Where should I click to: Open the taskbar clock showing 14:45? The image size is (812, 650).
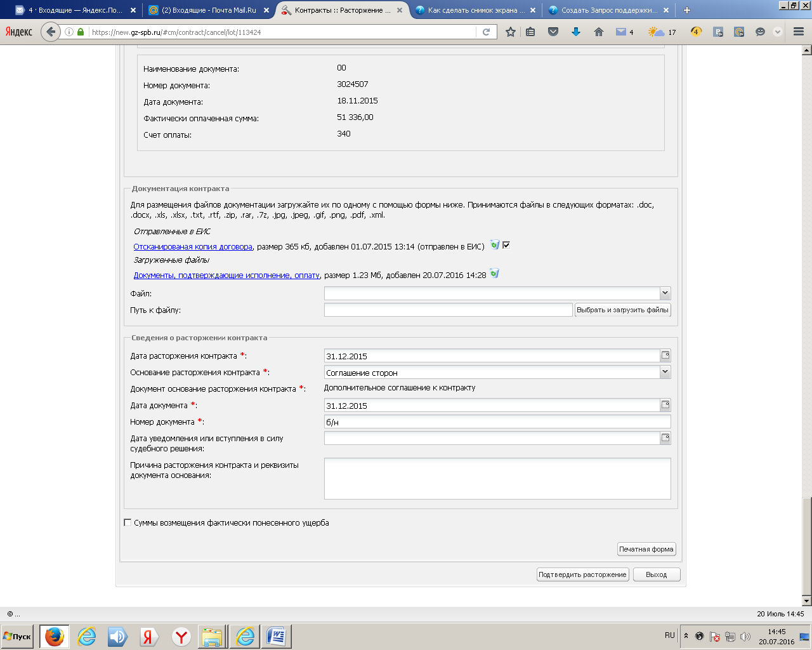click(x=776, y=636)
